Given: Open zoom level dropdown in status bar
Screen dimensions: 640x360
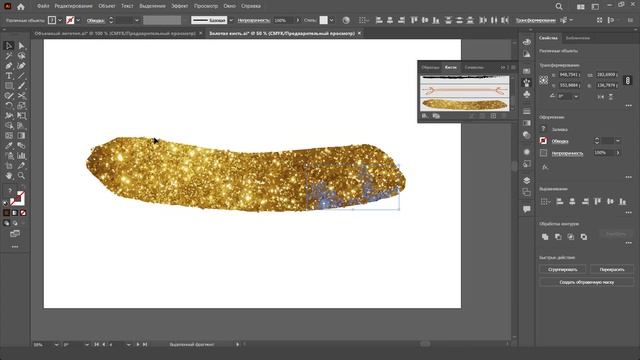Looking at the screenshot, I should point(56,345).
